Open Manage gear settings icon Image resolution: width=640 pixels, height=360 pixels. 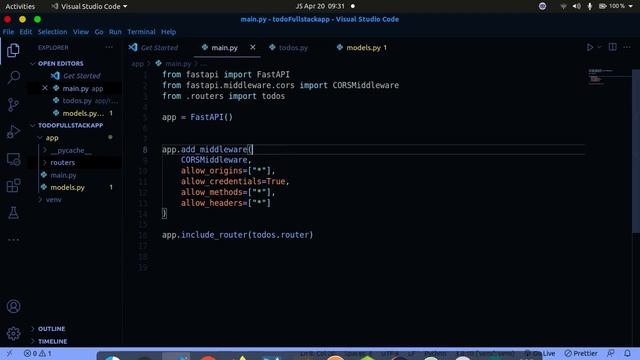13,333
